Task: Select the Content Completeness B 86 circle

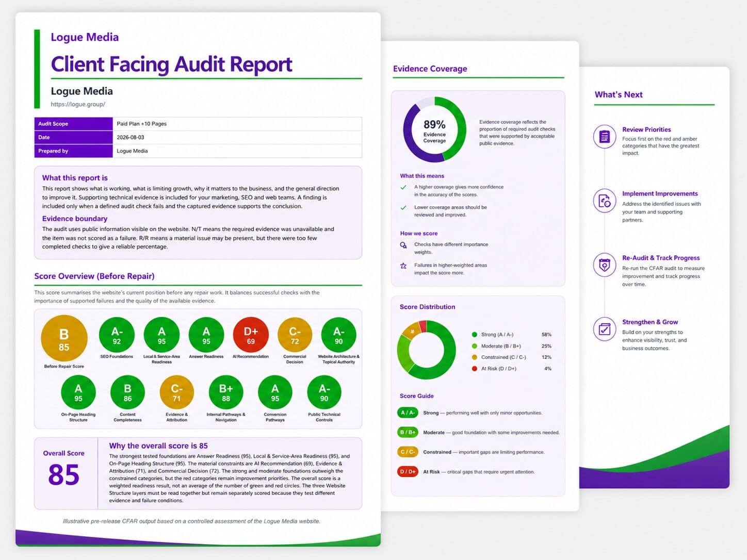Action: tap(127, 392)
